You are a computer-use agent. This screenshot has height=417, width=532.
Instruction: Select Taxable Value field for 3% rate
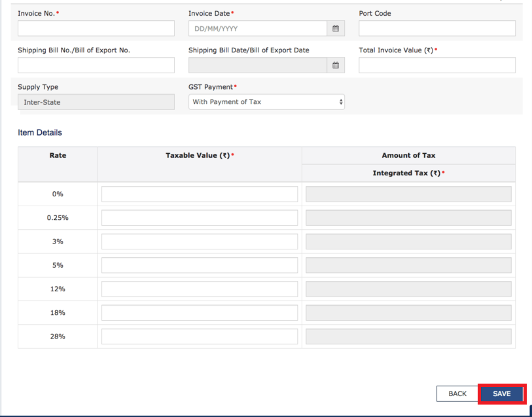click(x=200, y=242)
